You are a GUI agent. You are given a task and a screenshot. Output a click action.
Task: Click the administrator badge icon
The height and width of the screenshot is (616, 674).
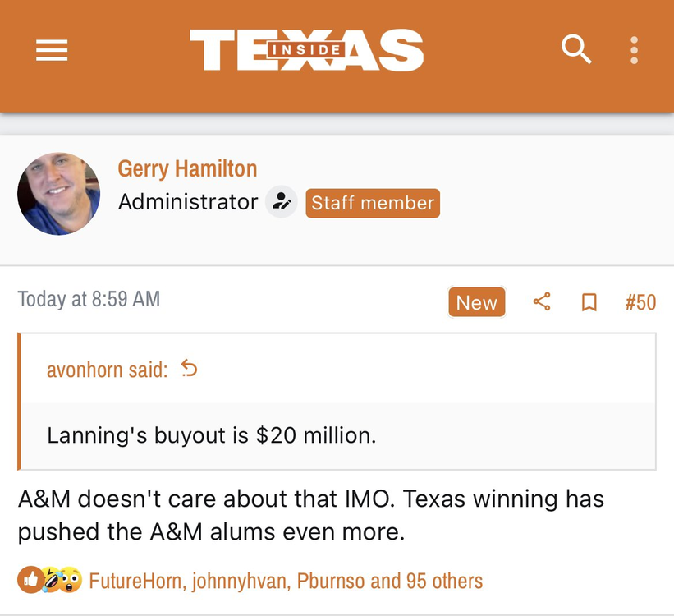coord(282,202)
